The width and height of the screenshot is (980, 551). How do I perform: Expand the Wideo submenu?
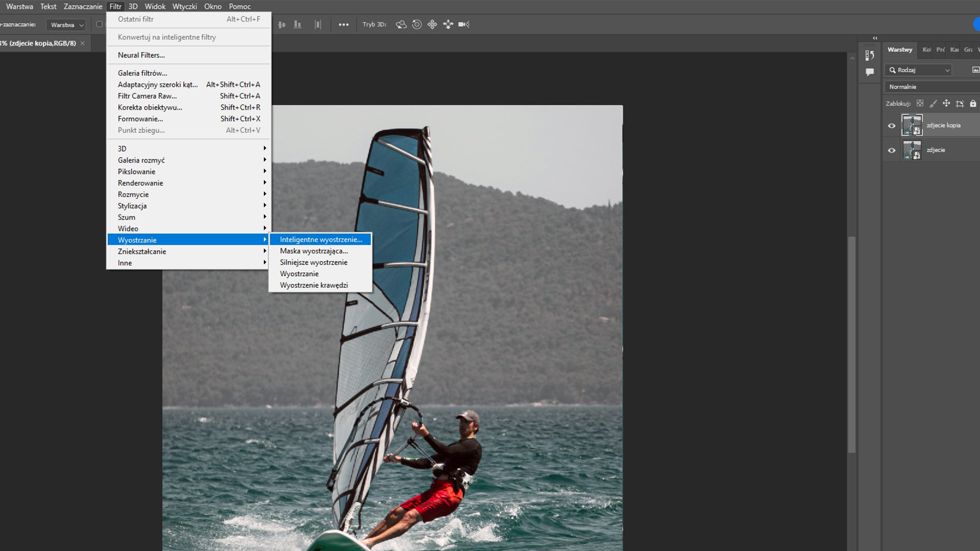[188, 229]
